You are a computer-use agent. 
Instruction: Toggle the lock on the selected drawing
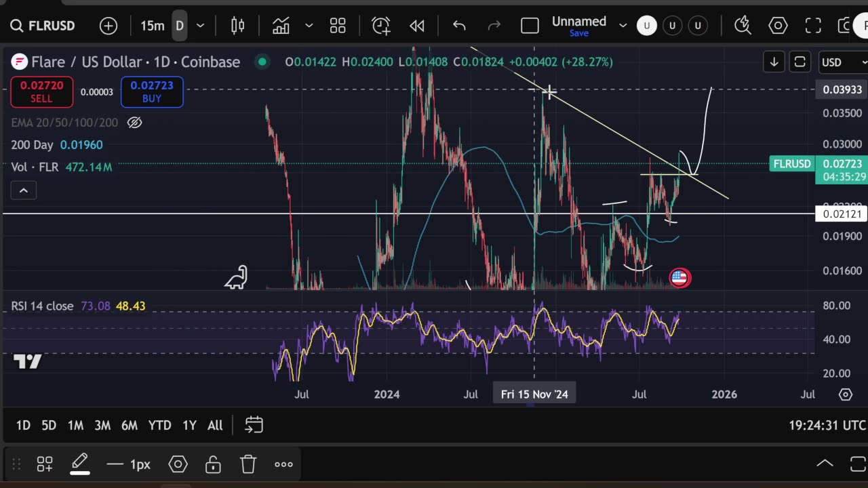pyautogui.click(x=213, y=464)
